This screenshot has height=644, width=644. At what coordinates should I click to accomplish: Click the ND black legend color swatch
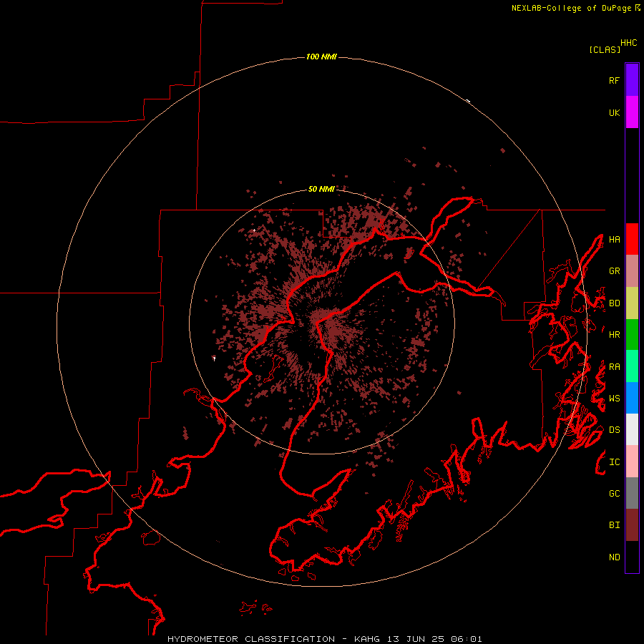point(632,557)
